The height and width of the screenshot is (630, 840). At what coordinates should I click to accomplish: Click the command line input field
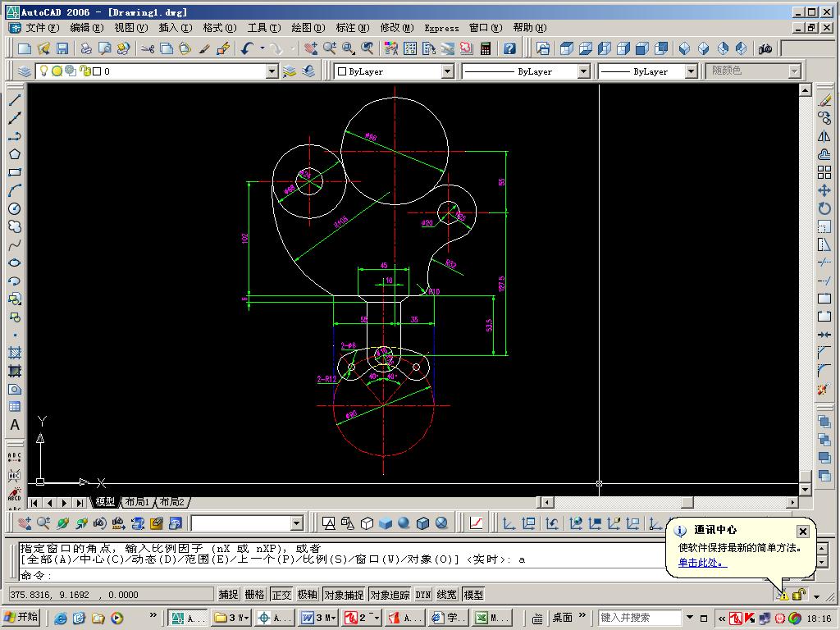pos(337,575)
